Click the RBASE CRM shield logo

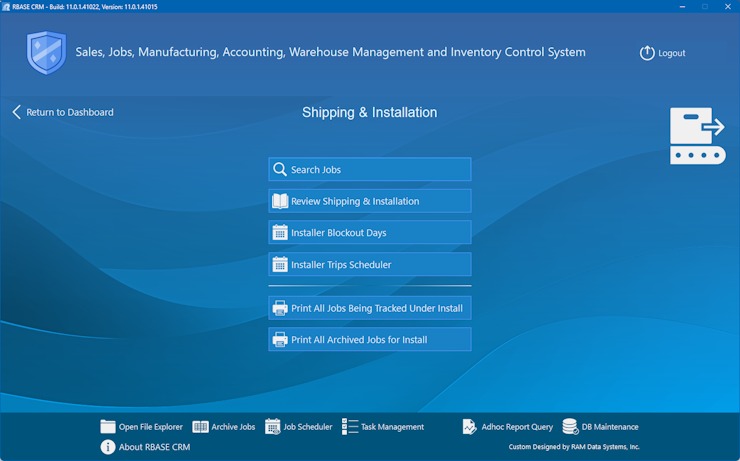[x=46, y=52]
